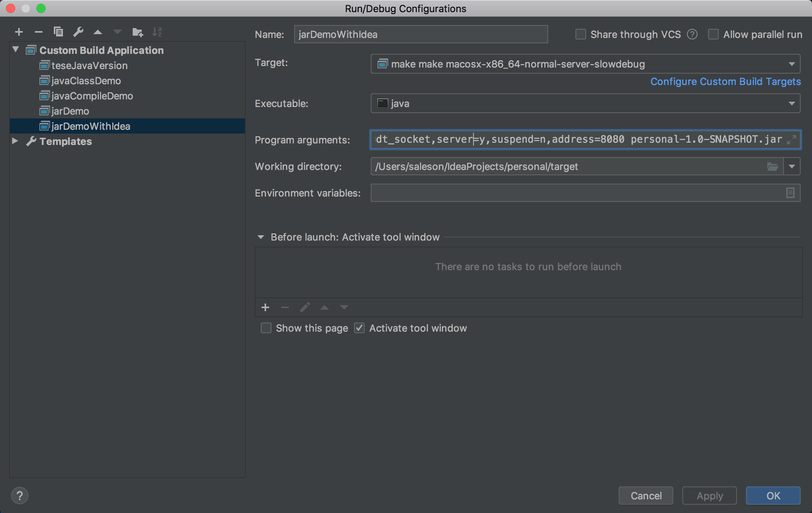
Task: Browse for working directory folder icon
Action: (x=772, y=167)
